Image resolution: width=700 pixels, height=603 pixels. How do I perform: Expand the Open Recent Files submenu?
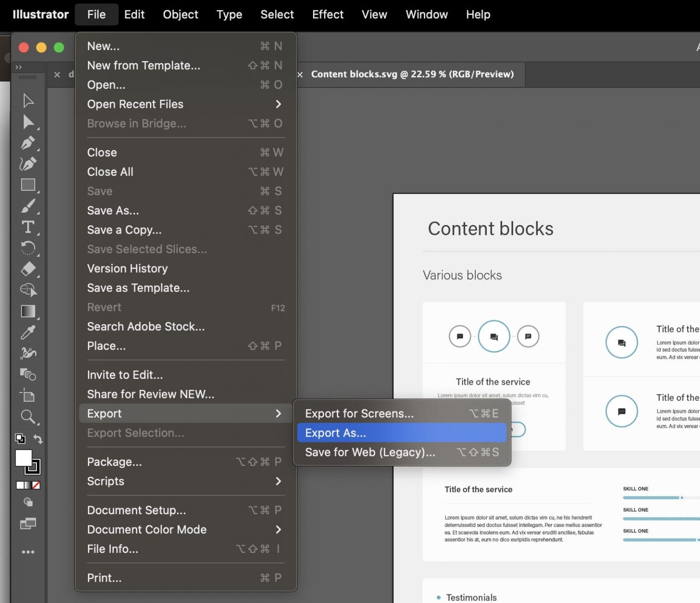click(135, 104)
